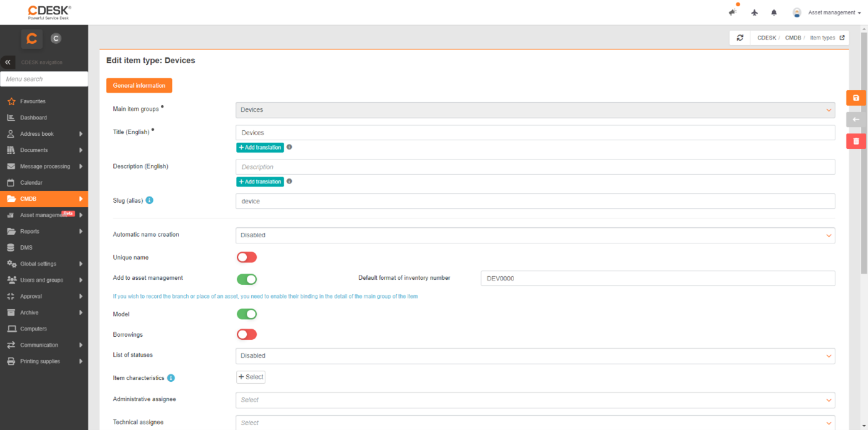Click info icon beside Item characteristics
868x430 pixels.
tap(171, 378)
